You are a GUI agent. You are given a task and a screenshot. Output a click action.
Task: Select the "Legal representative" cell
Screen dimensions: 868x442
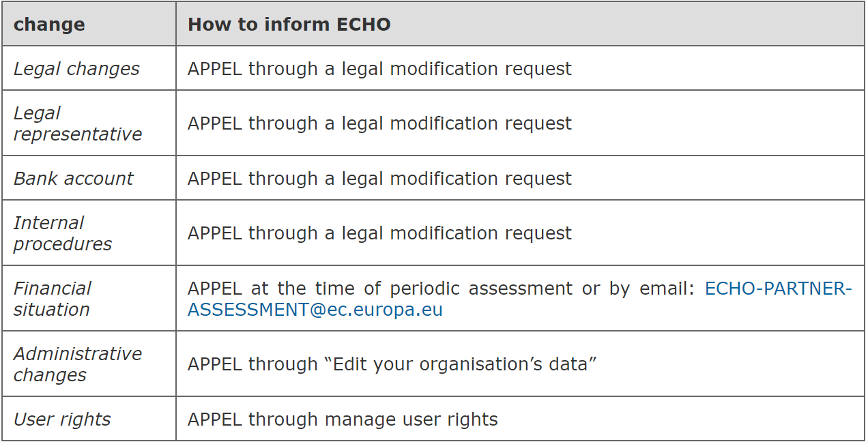click(77, 123)
